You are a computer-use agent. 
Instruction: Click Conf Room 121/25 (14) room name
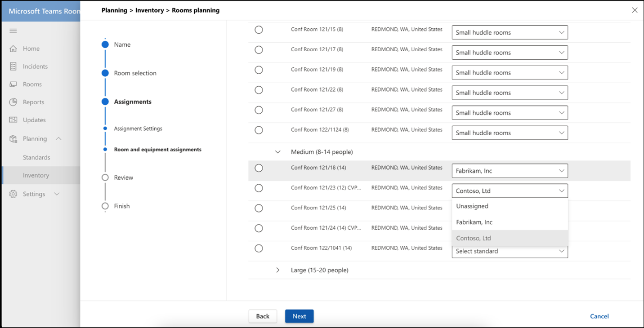click(318, 208)
